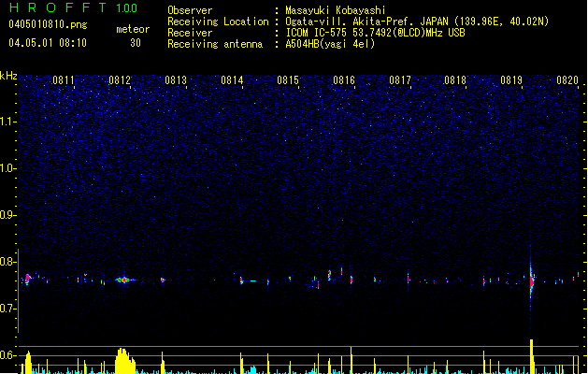Click the A504HB(yagi 4el) antenna text

330,44
